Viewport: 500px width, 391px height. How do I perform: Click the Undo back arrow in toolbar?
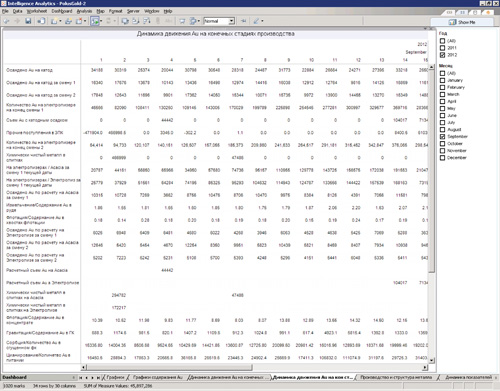tap(6, 21)
